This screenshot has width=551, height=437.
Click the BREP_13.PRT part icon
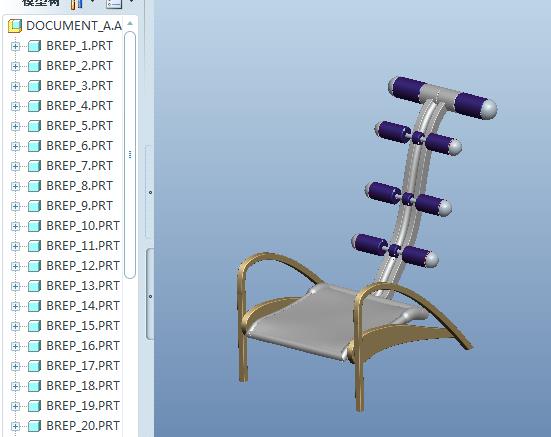[34, 286]
